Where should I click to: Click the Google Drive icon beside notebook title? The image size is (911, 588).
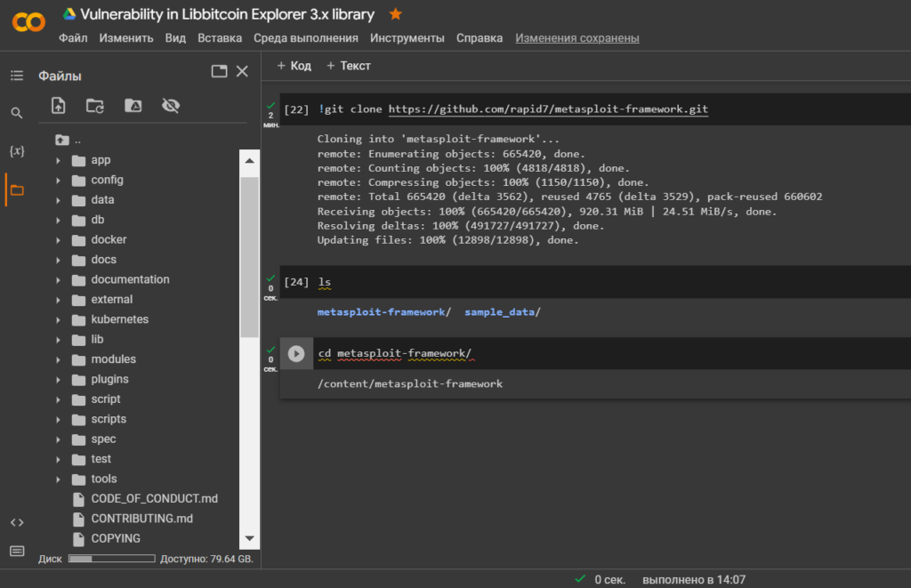pos(69,14)
